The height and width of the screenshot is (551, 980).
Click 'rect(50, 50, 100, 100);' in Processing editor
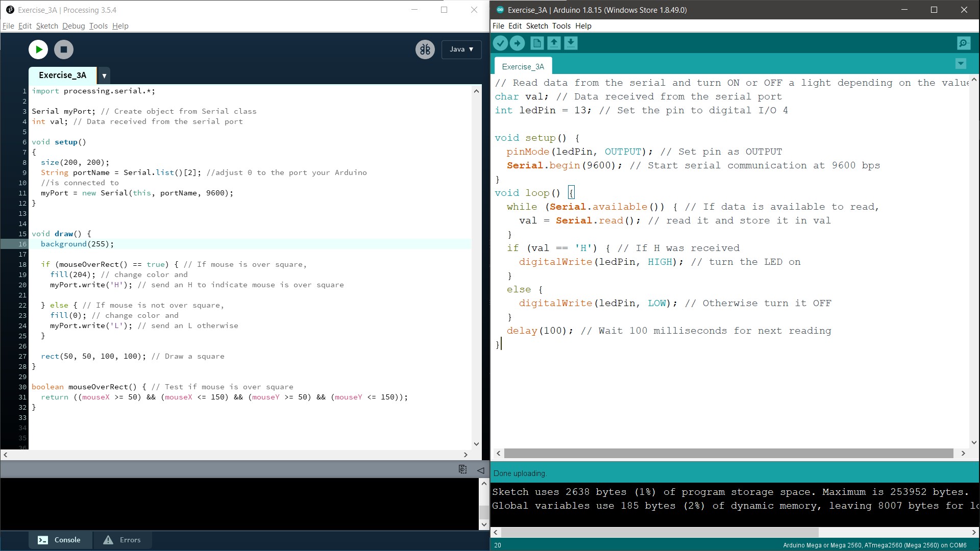pos(93,357)
